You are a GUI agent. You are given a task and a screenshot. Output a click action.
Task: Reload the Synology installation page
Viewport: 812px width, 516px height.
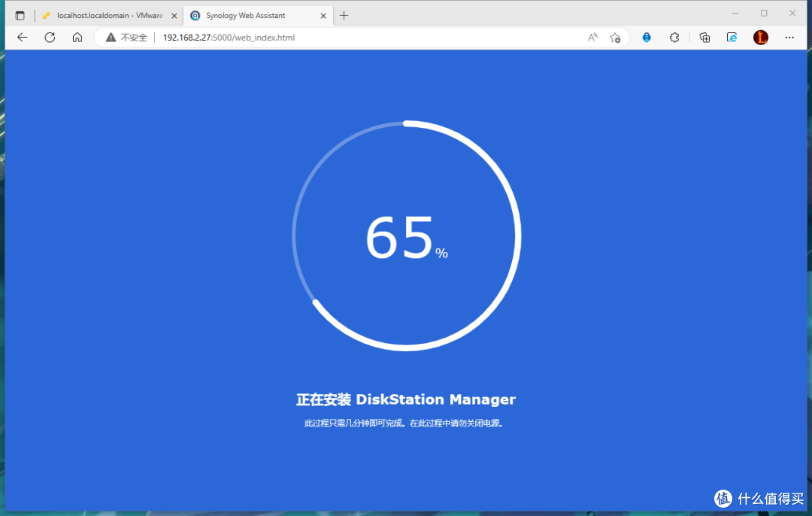[x=49, y=37]
